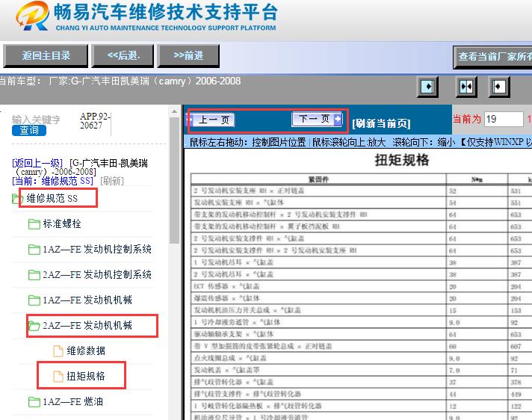Click the current page number field
Screen dimensions: 532x420
click(x=504, y=119)
